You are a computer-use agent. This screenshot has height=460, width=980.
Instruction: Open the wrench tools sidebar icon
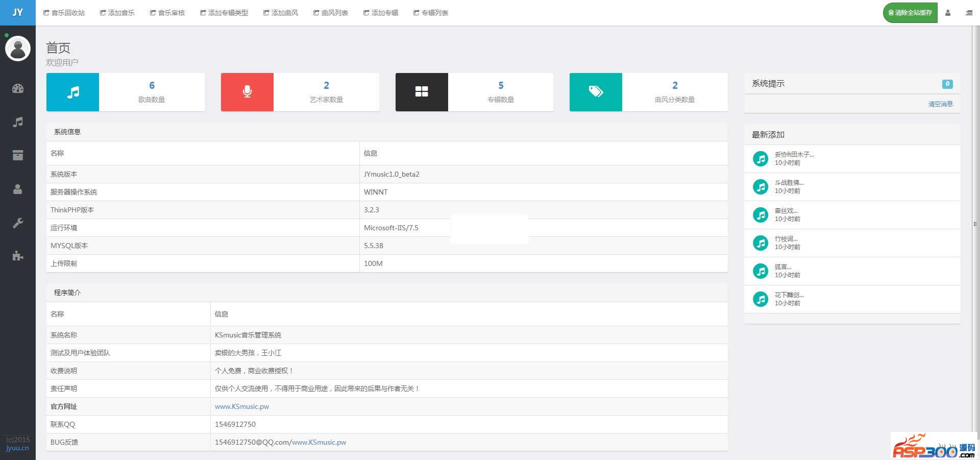point(18,223)
